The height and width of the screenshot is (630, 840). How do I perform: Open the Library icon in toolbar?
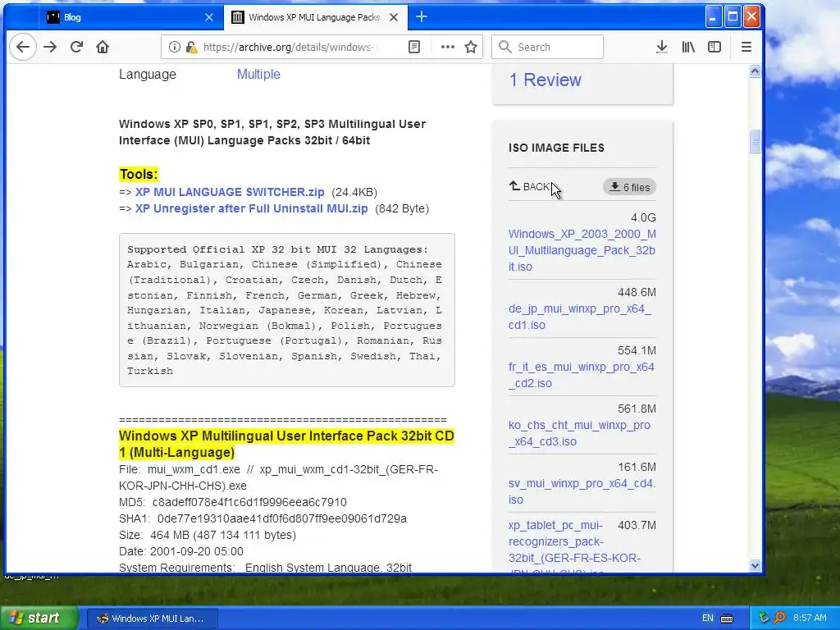688,47
